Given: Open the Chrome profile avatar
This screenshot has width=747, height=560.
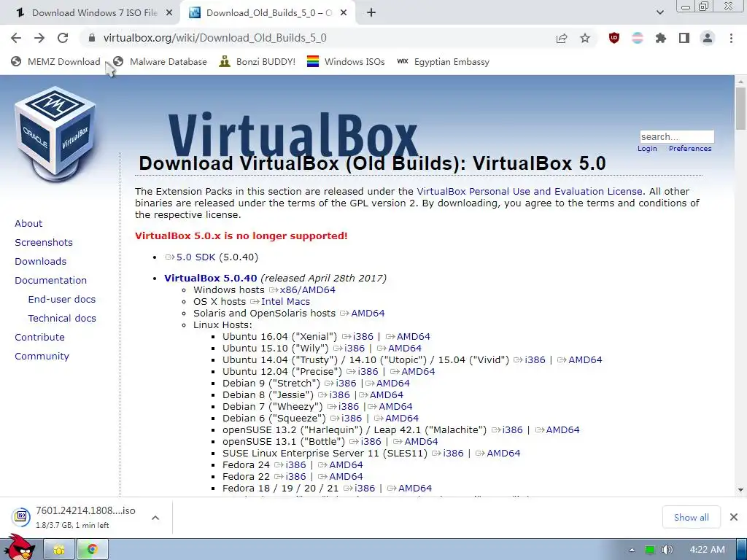Looking at the screenshot, I should [708, 38].
